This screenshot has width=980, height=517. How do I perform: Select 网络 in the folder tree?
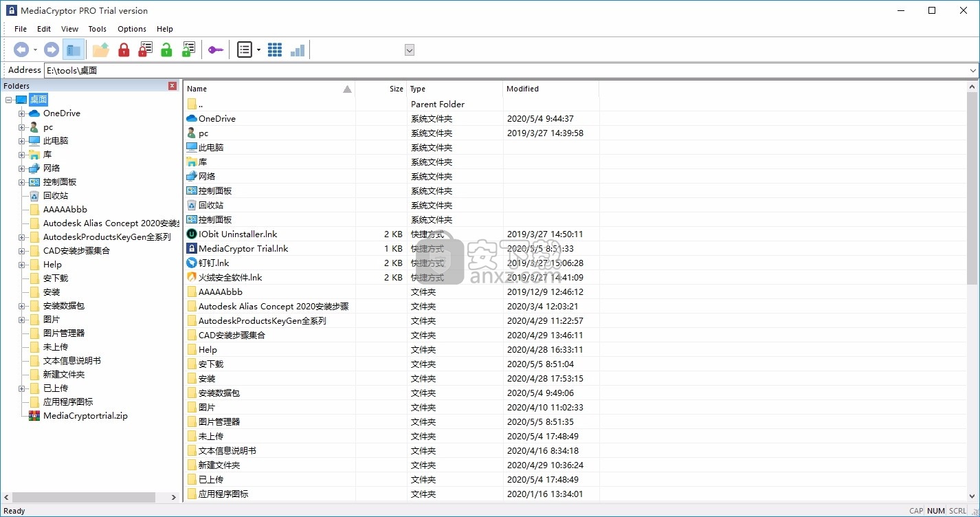coord(52,168)
